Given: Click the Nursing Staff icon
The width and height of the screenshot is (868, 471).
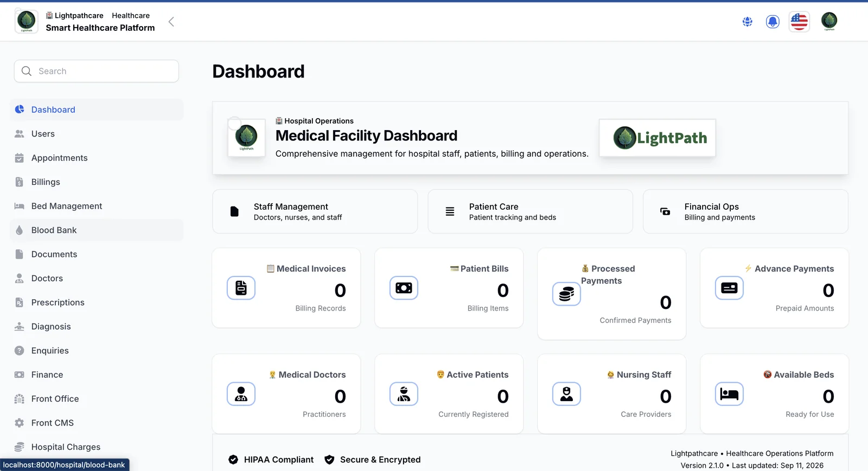Looking at the screenshot, I should pyautogui.click(x=566, y=394).
